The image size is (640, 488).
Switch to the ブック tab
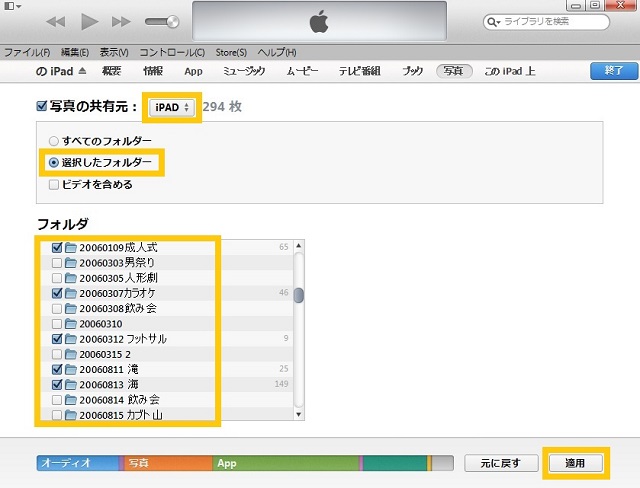click(x=413, y=71)
